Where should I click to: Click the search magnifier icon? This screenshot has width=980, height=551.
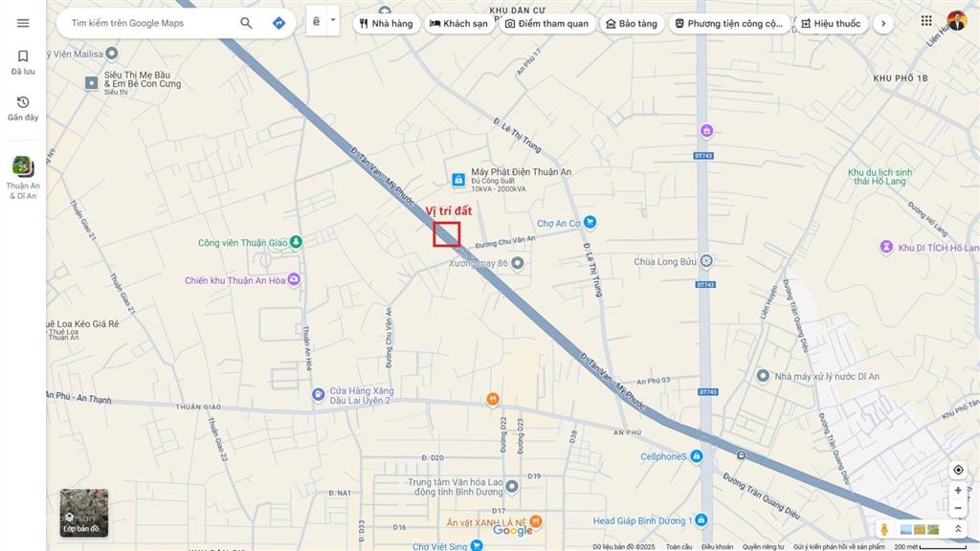pos(246,23)
